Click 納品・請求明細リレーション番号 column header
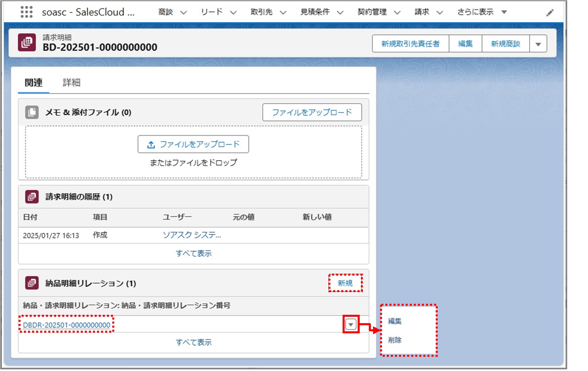Screen dimensions: 588x371 click(x=127, y=305)
